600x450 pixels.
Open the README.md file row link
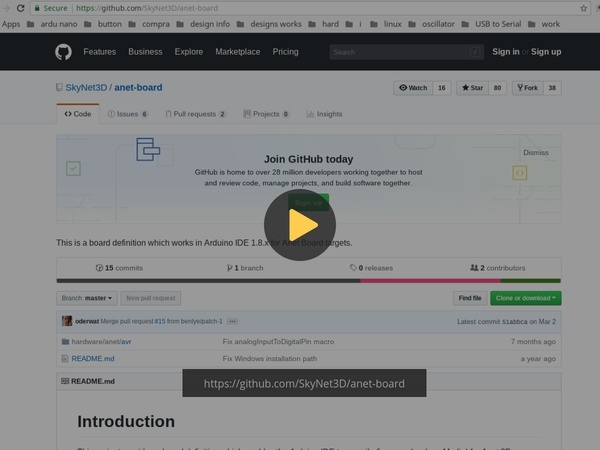pyautogui.click(x=93, y=359)
